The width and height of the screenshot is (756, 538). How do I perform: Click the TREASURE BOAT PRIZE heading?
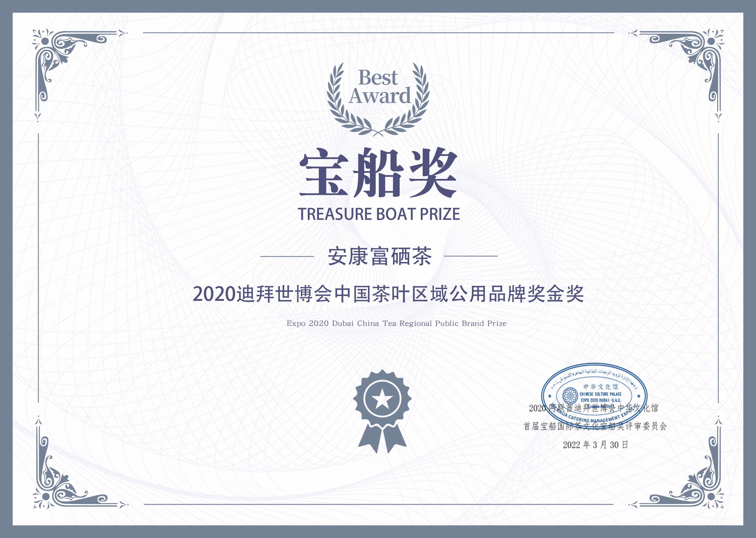point(379,214)
